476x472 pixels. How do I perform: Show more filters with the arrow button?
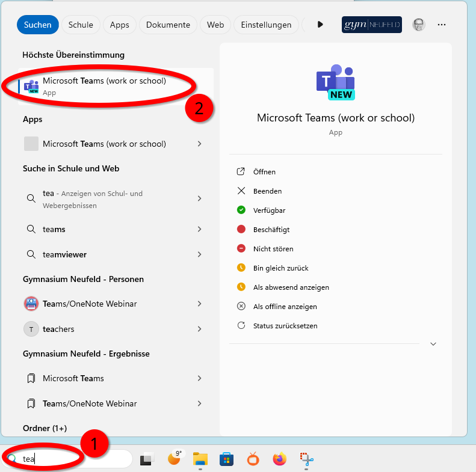click(320, 25)
